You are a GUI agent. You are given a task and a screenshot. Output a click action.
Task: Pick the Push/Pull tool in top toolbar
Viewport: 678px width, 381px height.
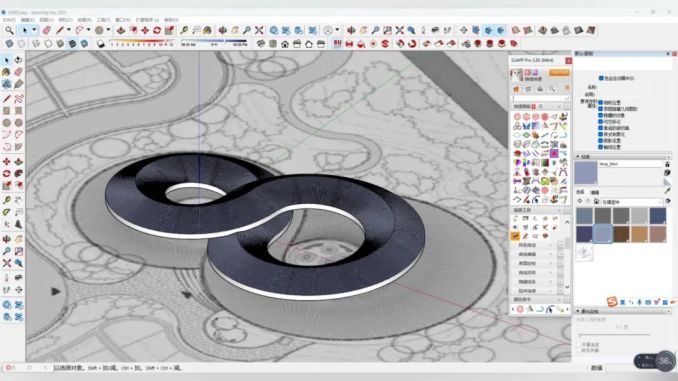point(121,30)
